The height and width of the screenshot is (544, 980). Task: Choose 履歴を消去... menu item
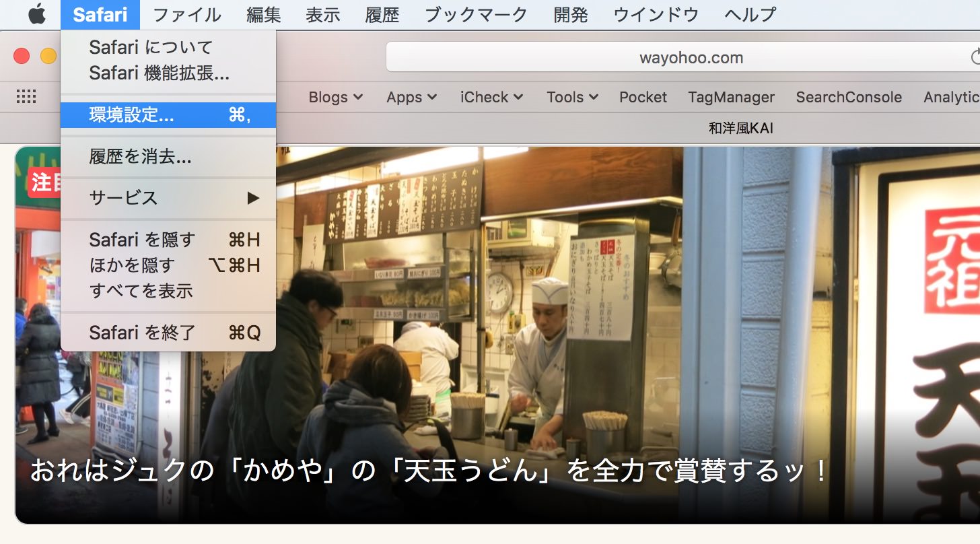[x=168, y=157]
